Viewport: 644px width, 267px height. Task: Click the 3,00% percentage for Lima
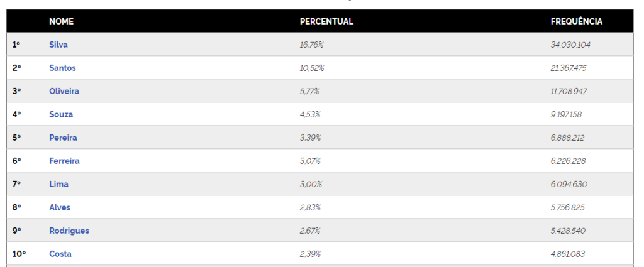pos(311,184)
